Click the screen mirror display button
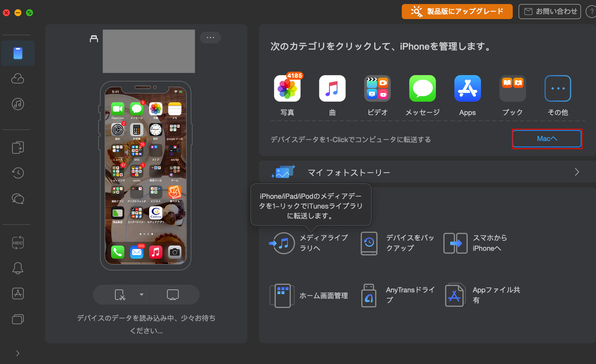Screen dimensions: 596x364 (x=173, y=295)
